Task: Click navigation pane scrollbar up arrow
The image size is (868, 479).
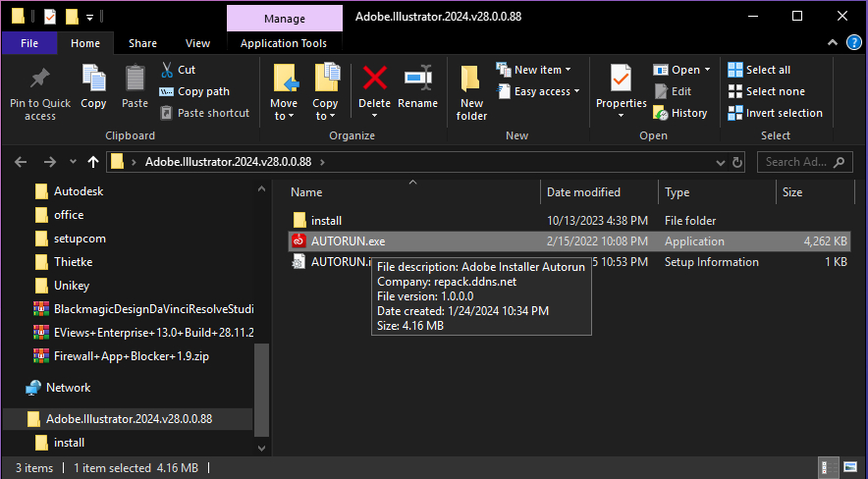Action: (x=261, y=189)
